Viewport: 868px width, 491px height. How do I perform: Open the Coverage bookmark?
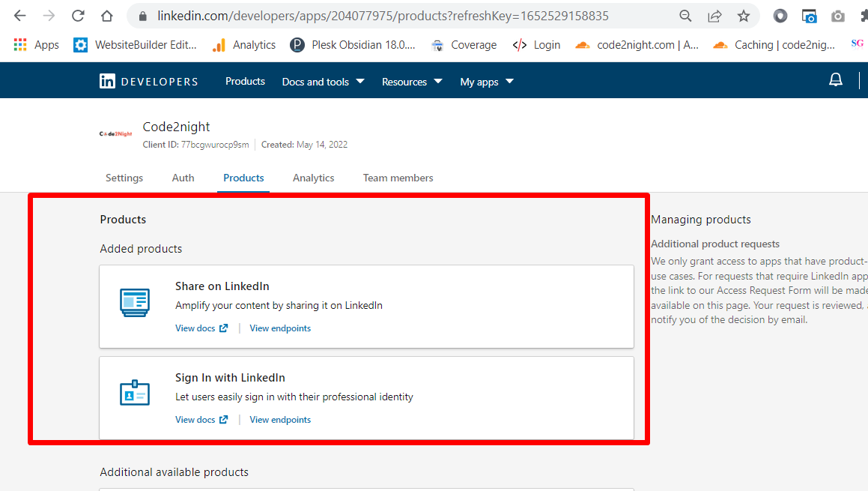click(464, 45)
